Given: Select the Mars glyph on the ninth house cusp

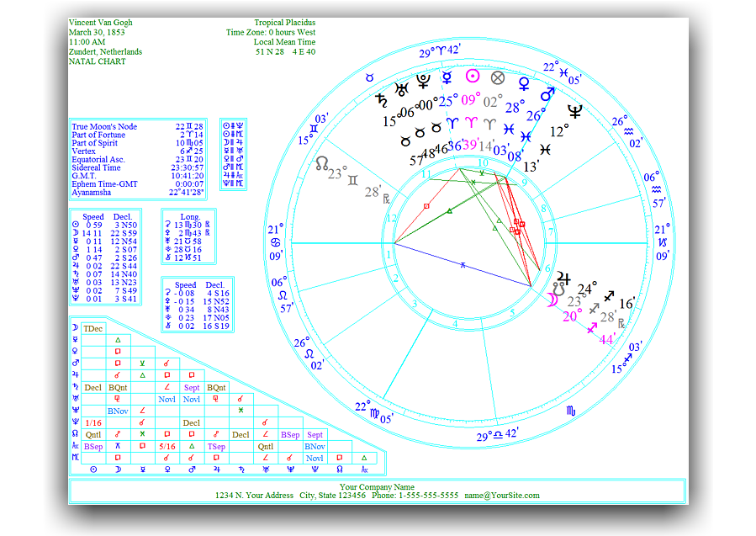Looking at the screenshot, I should tap(547, 93).
